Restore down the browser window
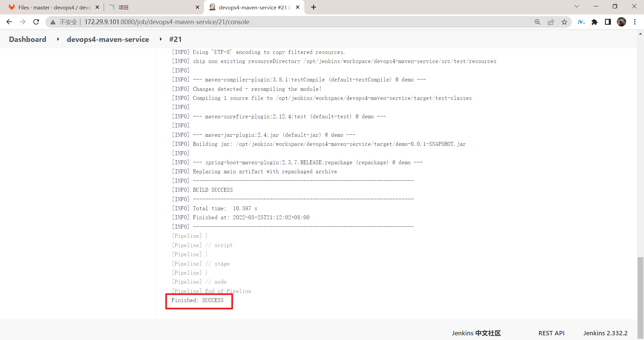The image size is (644, 340). 615,6
